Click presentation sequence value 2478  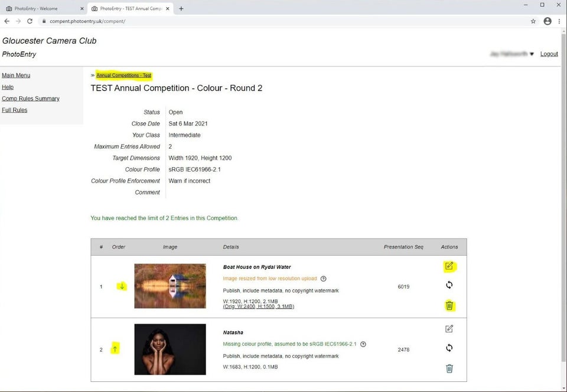[403, 349]
